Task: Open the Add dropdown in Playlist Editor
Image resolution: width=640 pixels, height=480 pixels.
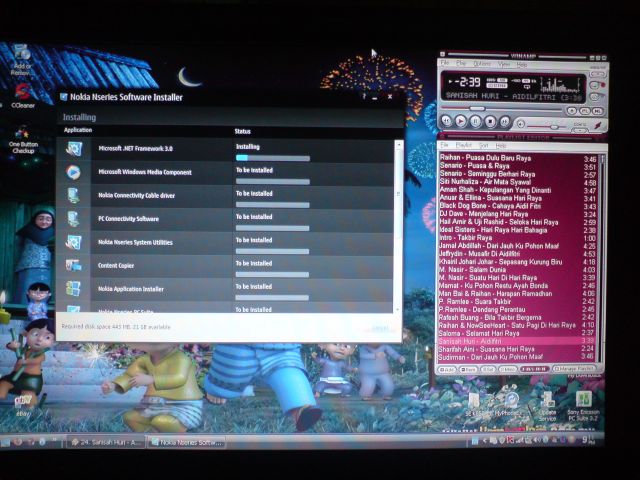Action: tap(447, 369)
